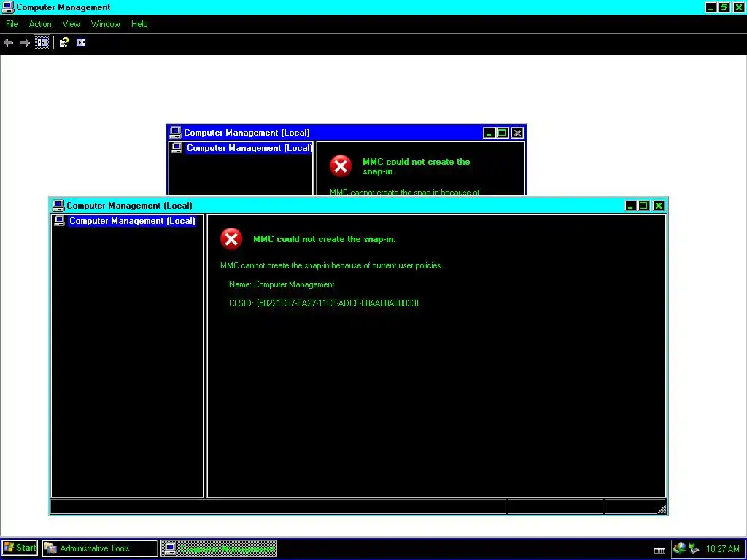Click the front window's title bar computer icon

[58, 206]
